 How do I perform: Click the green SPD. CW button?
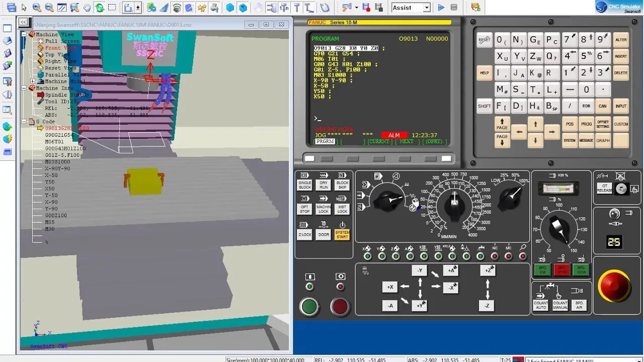542,270
